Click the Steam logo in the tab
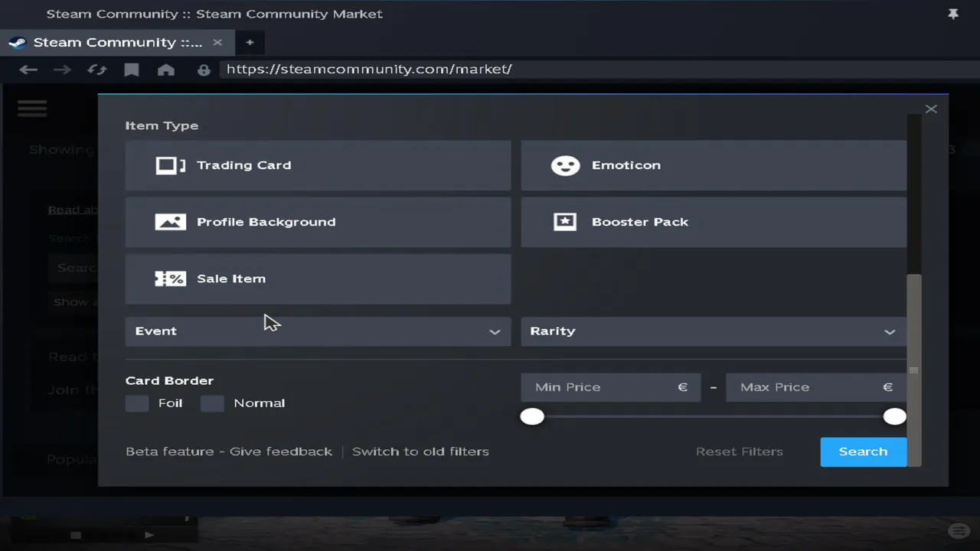Image resolution: width=980 pixels, height=551 pixels. [x=18, y=43]
